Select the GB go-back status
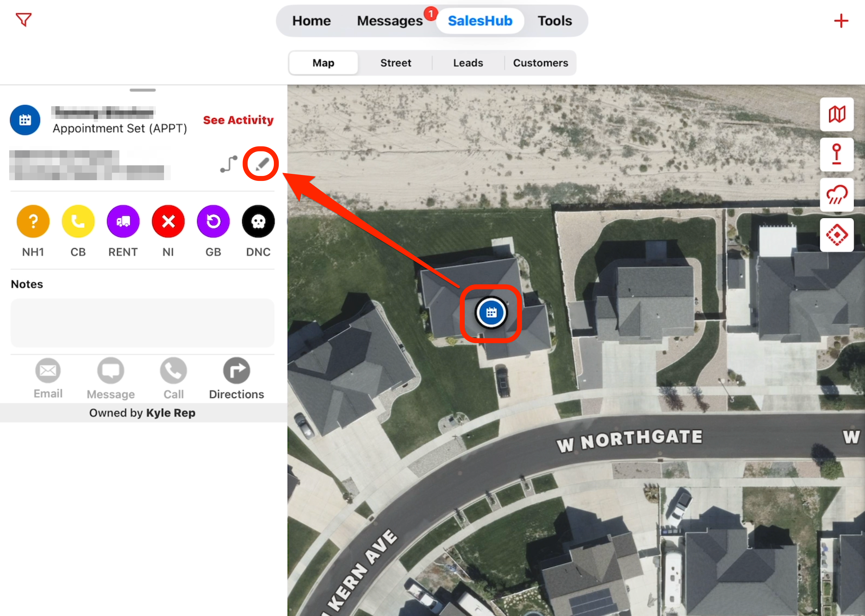 tap(213, 222)
